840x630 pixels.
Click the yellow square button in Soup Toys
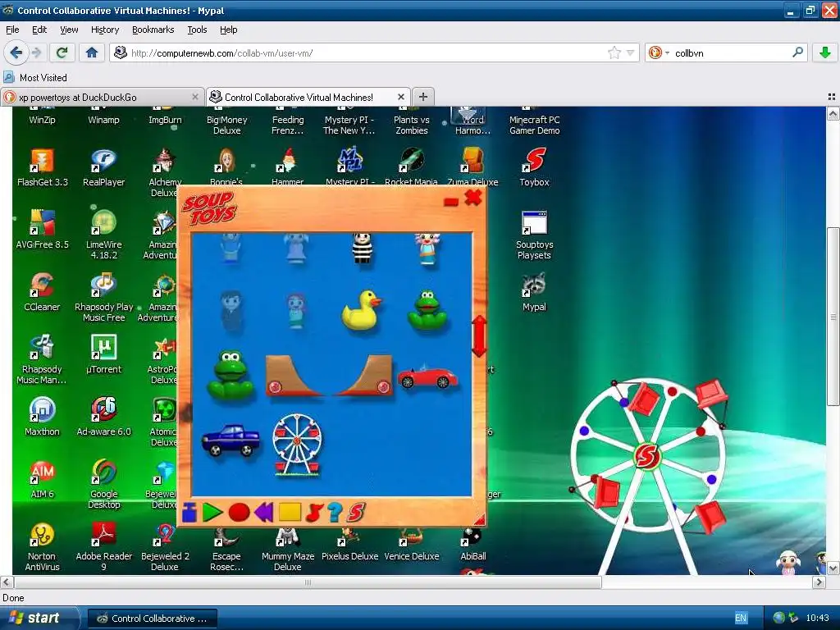click(x=290, y=512)
